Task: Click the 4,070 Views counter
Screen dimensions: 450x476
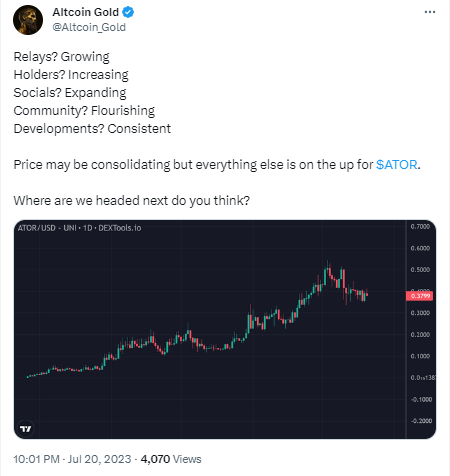Action: (x=171, y=459)
